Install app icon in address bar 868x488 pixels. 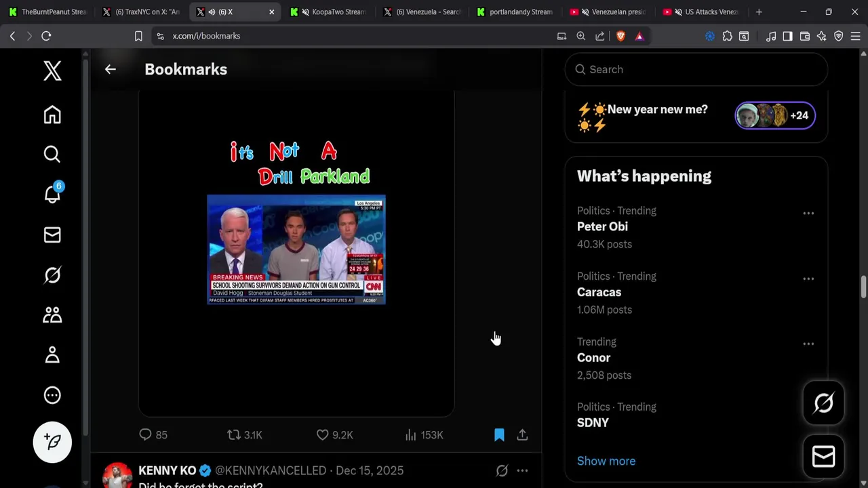[561, 36]
